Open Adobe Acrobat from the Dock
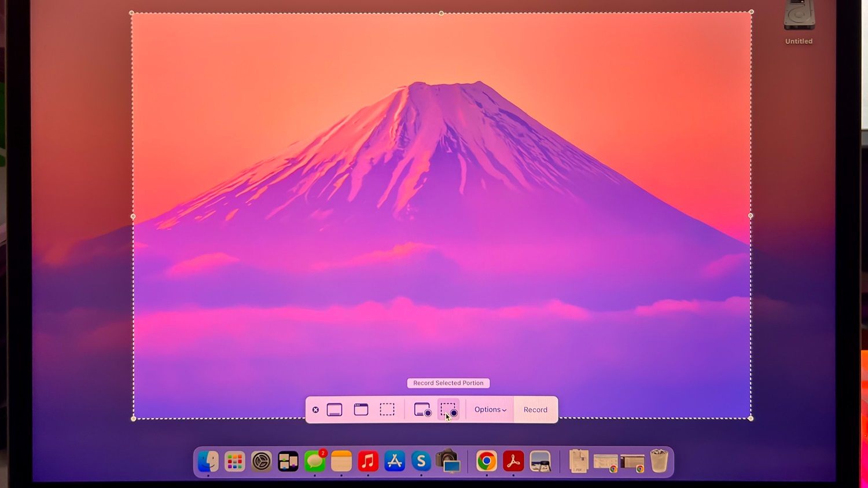This screenshot has width=868, height=488. click(x=513, y=461)
